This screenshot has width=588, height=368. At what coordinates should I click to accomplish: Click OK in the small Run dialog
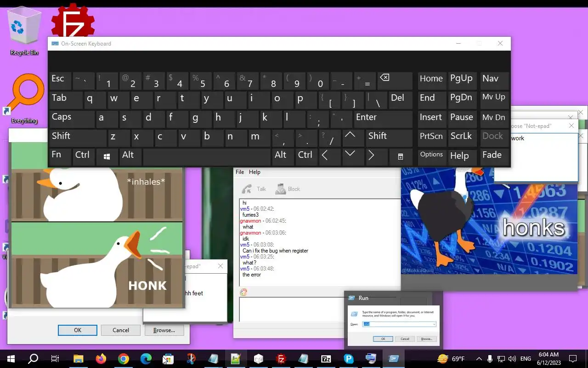[383, 339]
